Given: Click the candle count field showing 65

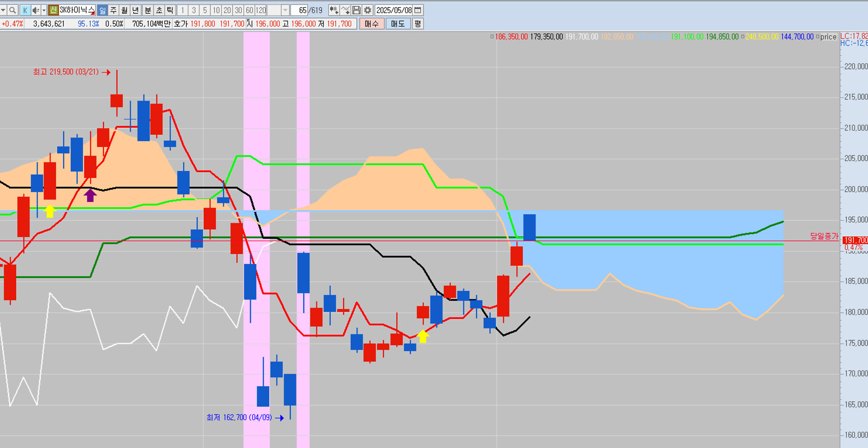Looking at the screenshot, I should [299, 10].
